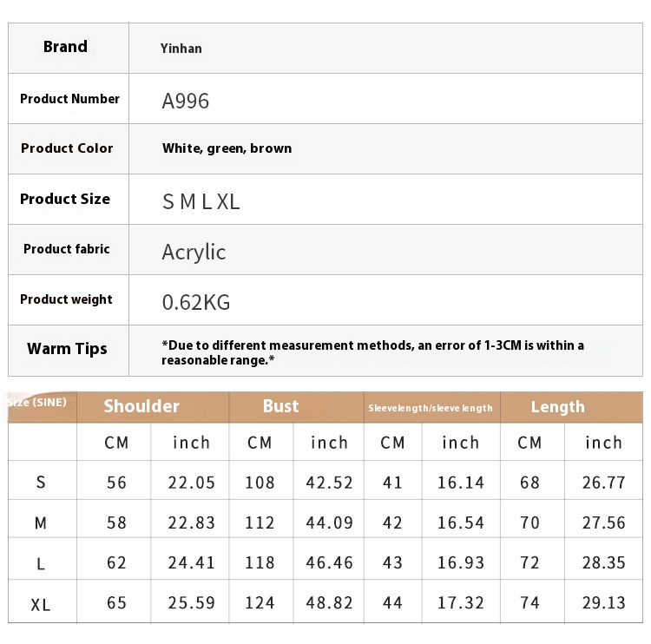Select the Shoulder column header
This screenshot has height=644, width=651.
click(x=141, y=406)
